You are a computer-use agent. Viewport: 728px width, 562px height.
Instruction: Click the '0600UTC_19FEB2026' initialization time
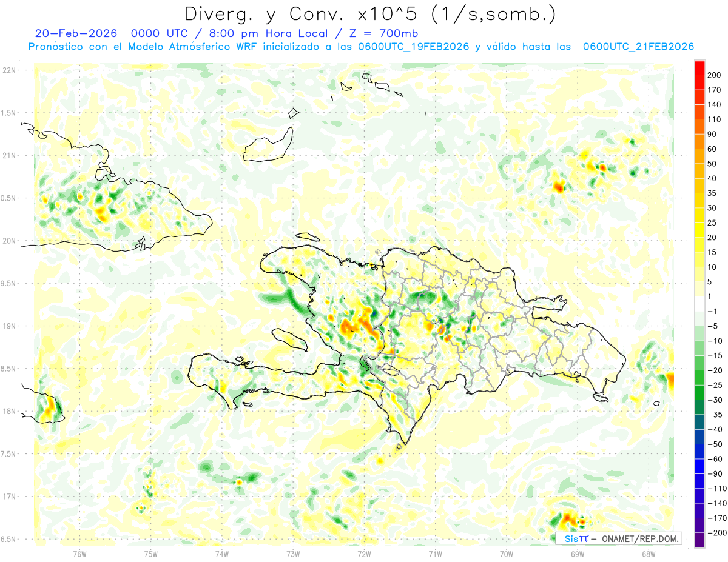(413, 47)
